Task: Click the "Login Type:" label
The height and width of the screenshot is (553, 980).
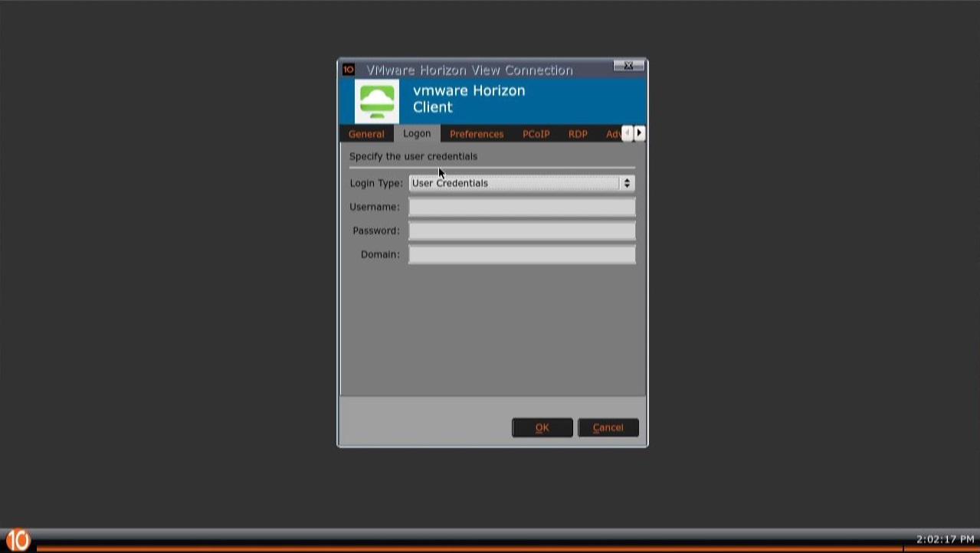Action: [x=376, y=183]
